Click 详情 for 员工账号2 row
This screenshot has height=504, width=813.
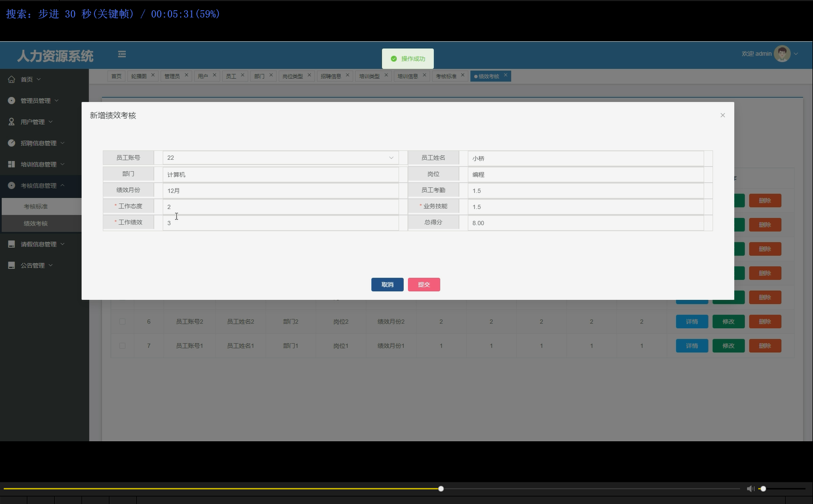tap(692, 322)
